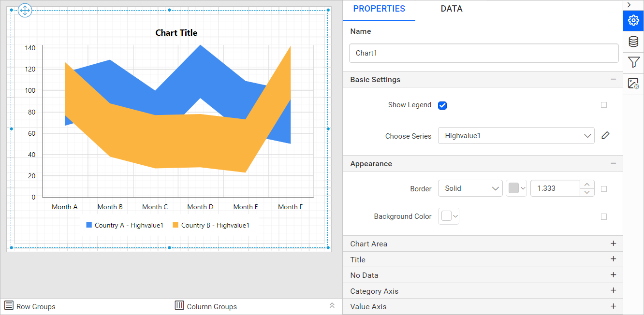Open the Background Color picker swatch
This screenshot has width=644, height=315.
pyautogui.click(x=449, y=216)
